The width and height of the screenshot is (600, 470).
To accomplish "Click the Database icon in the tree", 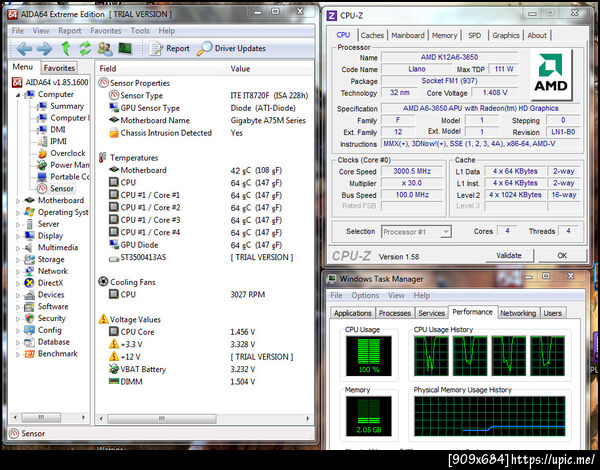I will 29,342.
